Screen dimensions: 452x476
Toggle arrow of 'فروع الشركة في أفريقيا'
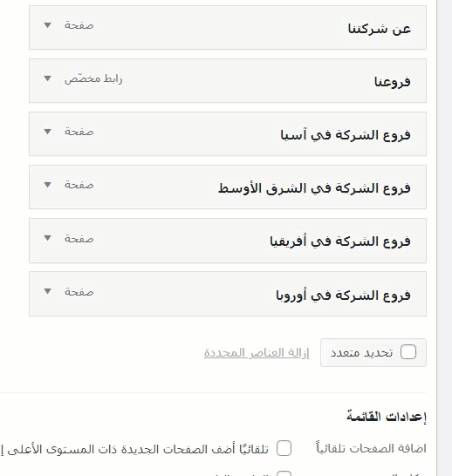(47, 238)
